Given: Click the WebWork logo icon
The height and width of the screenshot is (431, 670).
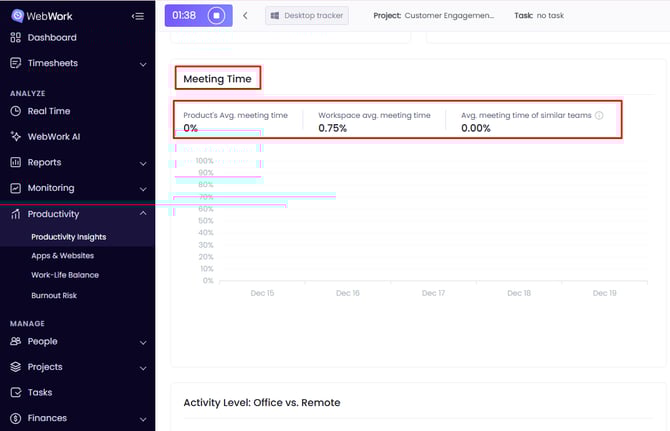Looking at the screenshot, I should click(16, 16).
